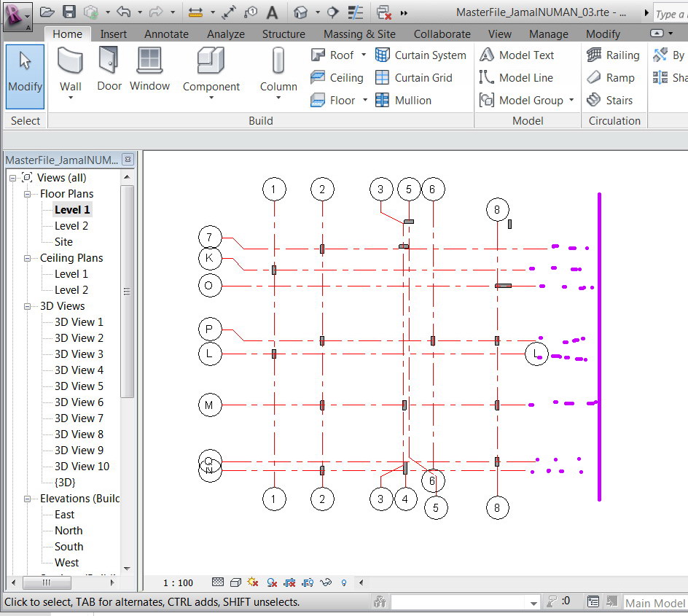This screenshot has height=616, width=688.
Task: Click the Ceiling button
Action: tap(337, 78)
